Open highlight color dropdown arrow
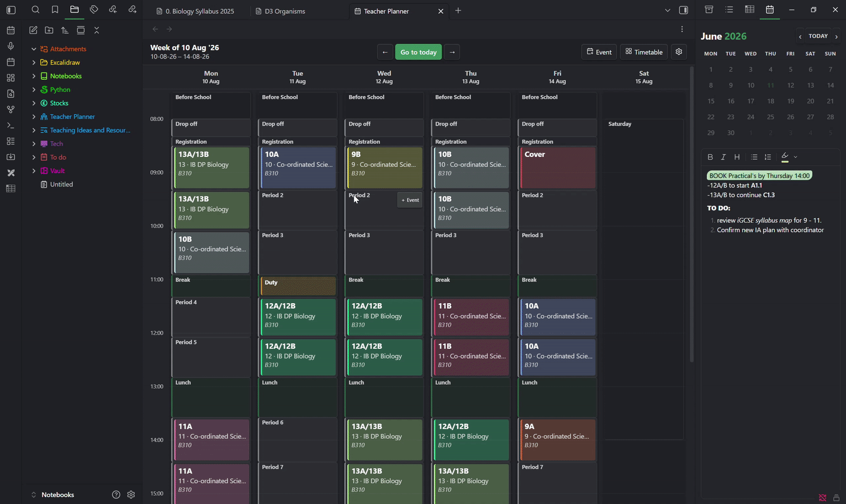Screen dimensions: 846x504 (795, 157)
